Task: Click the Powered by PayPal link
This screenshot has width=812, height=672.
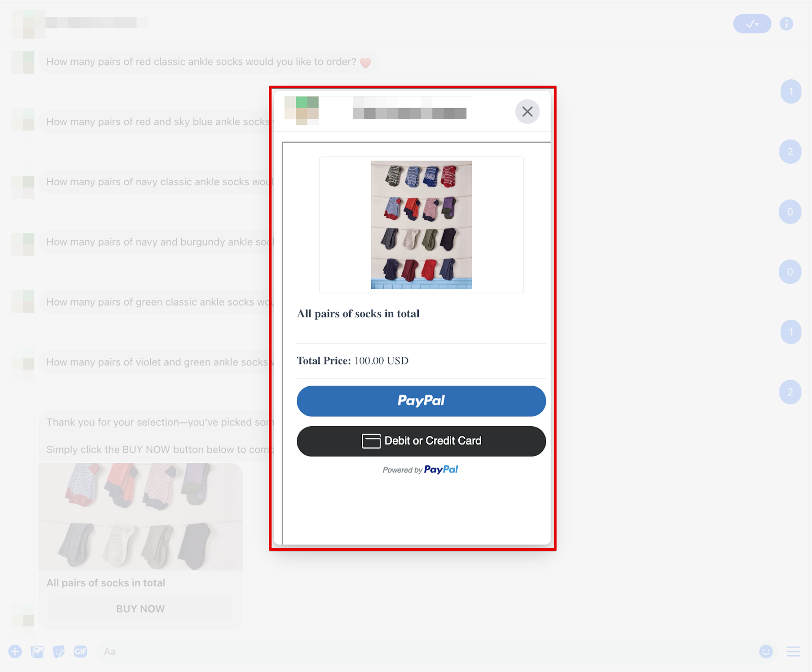Action: pos(420,470)
